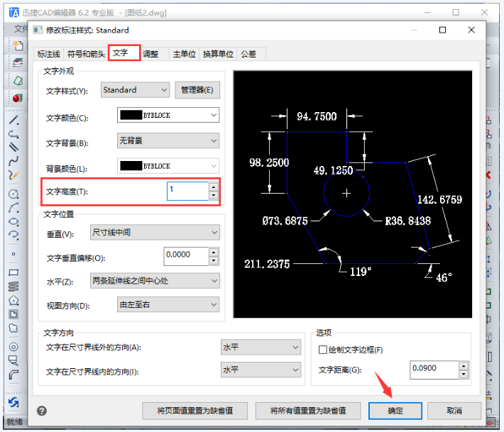The width and height of the screenshot is (504, 432).
Task: Click the black swatch in 文字颜色(C)
Action: pyautogui.click(x=131, y=115)
